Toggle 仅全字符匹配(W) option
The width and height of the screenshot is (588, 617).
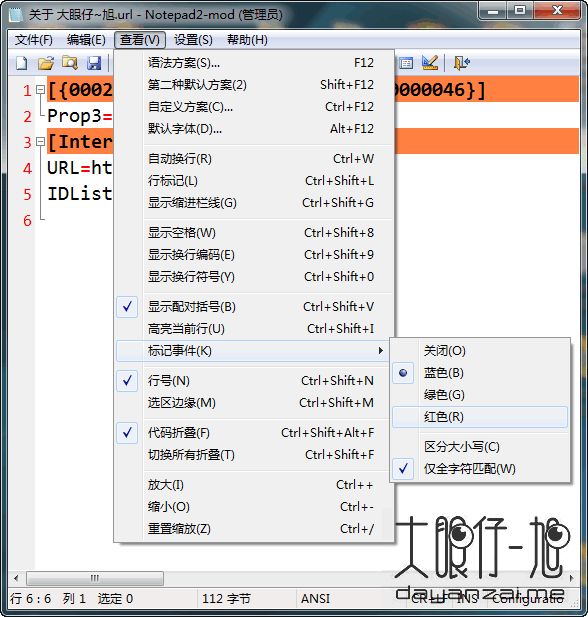480,469
